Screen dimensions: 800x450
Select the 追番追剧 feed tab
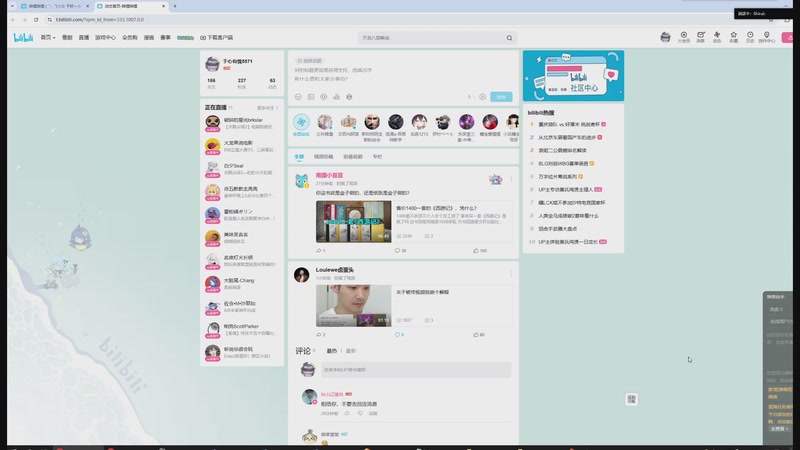tap(353, 157)
